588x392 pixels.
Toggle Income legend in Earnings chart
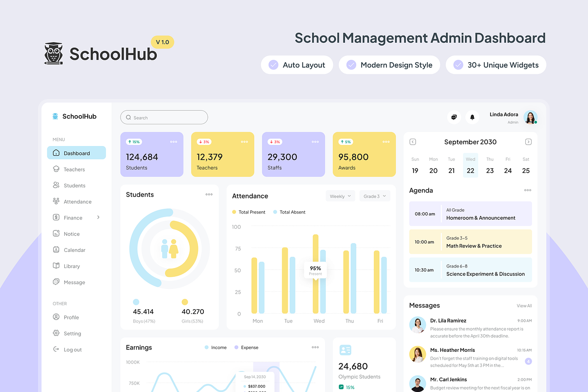[216, 347]
